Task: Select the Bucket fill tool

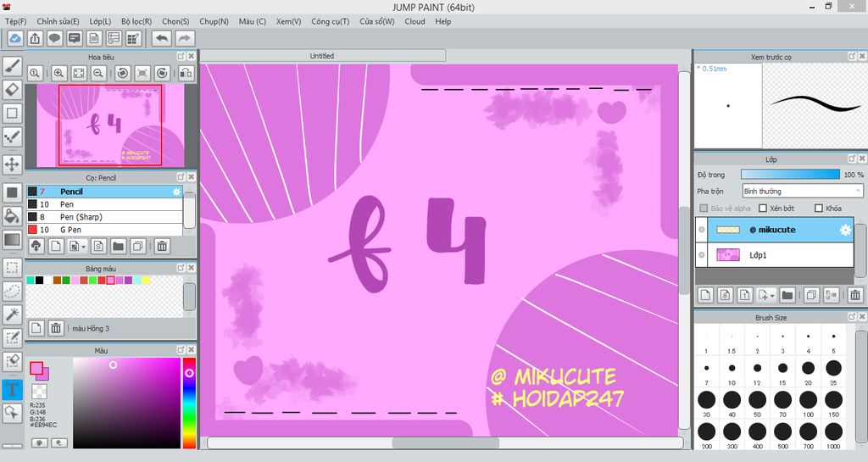Action: [x=12, y=216]
